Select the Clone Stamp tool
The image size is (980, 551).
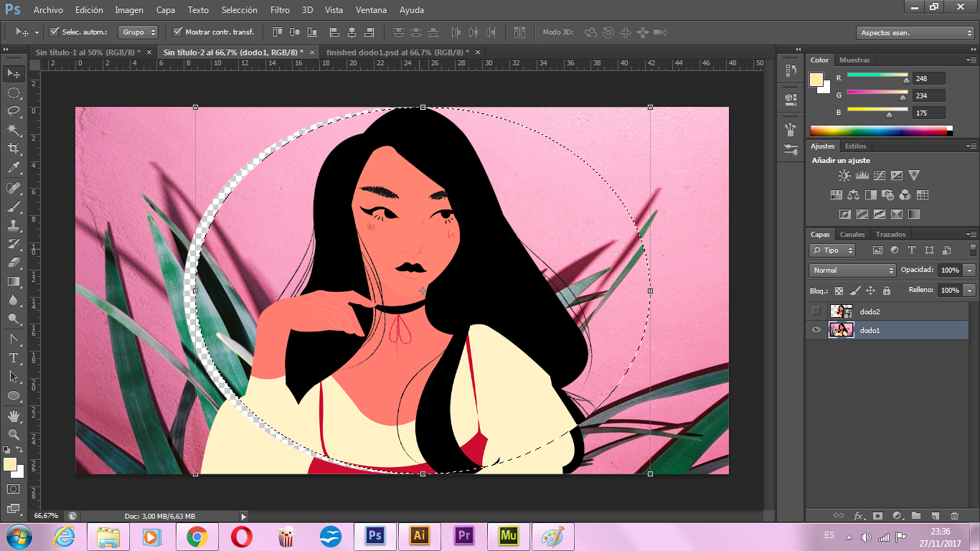point(13,225)
